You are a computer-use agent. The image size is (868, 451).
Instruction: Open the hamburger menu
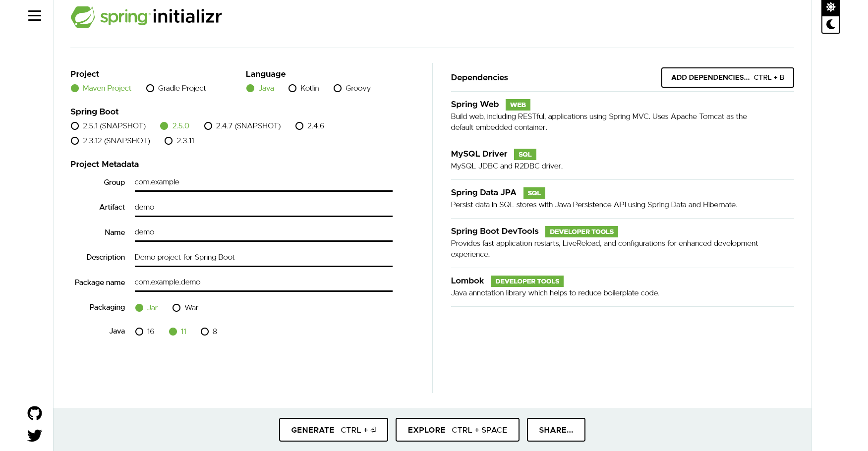34,15
